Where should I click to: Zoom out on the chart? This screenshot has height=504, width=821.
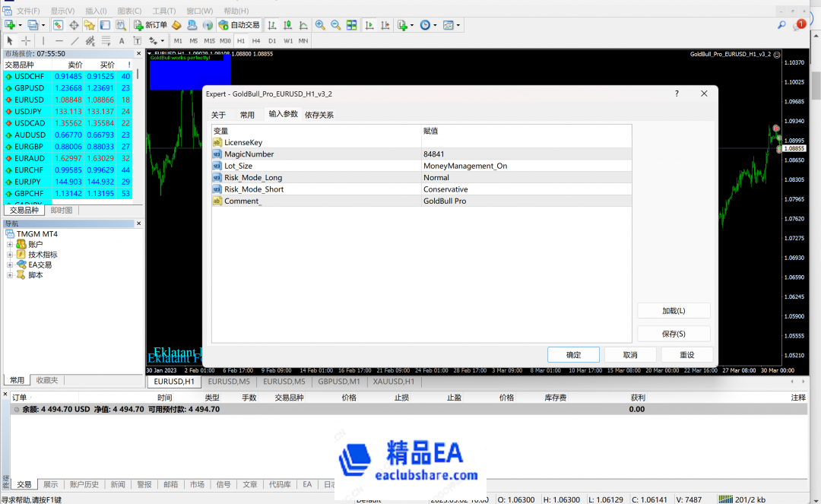click(336, 24)
